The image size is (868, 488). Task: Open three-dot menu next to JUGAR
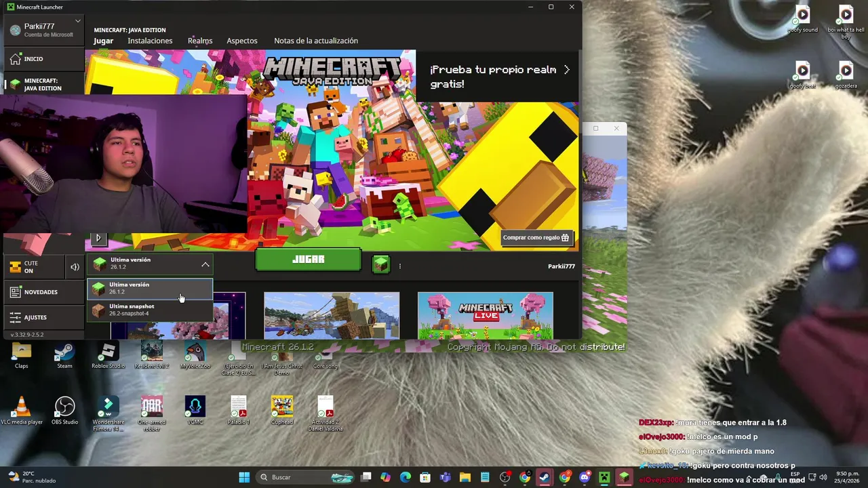[x=399, y=266]
